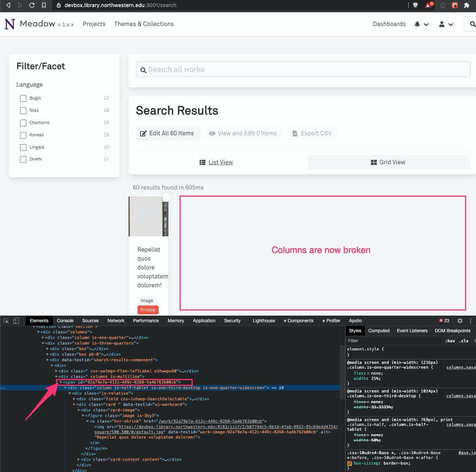Expand the div class box node
The image size is (476, 472).
(x=47, y=349)
